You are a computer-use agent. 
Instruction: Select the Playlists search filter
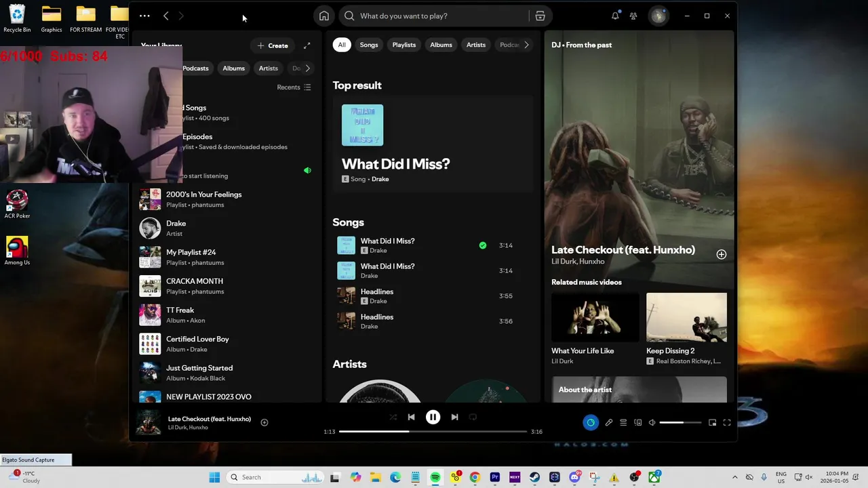click(404, 45)
